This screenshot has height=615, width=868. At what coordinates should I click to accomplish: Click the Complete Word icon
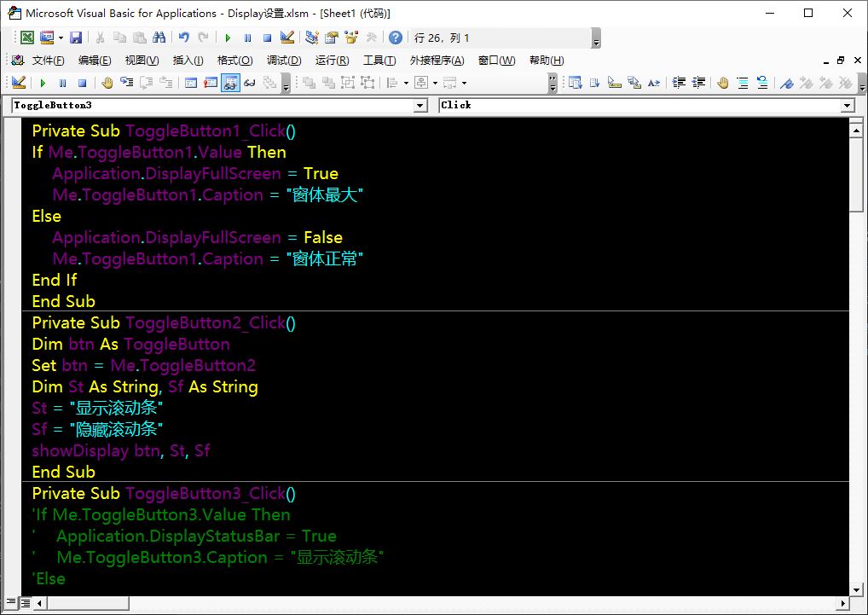tap(654, 83)
